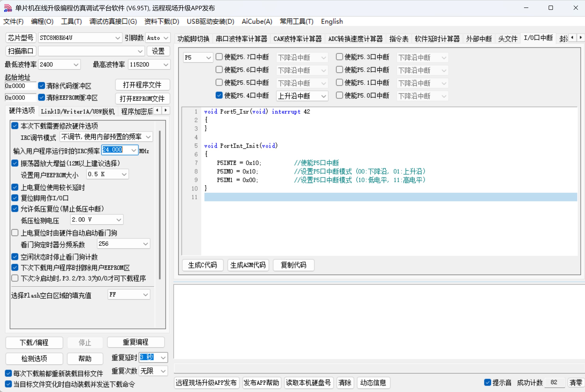
Task: Enable 下次冷启动时P3.2/P3.3 checkbox
Action: pyautogui.click(x=15, y=278)
